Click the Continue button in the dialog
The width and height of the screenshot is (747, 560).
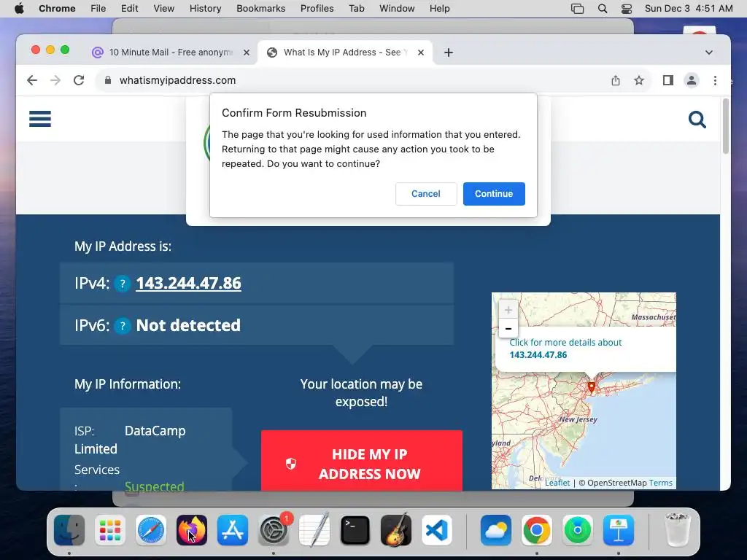(x=494, y=194)
